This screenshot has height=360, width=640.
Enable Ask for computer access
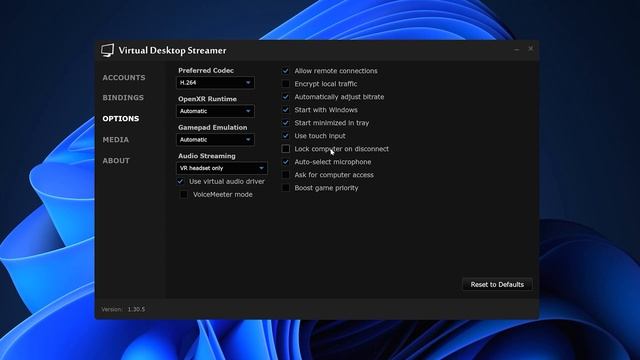point(285,175)
